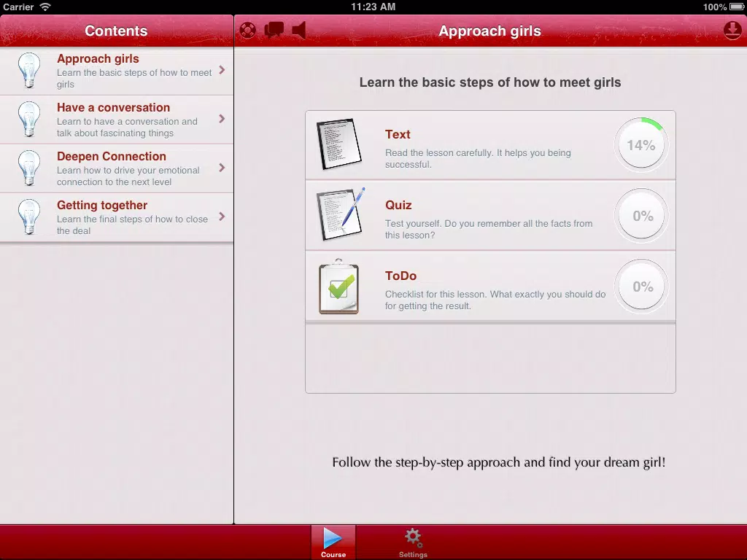
Task: Tap the Wi-Fi icon in the status bar
Action: click(45, 7)
